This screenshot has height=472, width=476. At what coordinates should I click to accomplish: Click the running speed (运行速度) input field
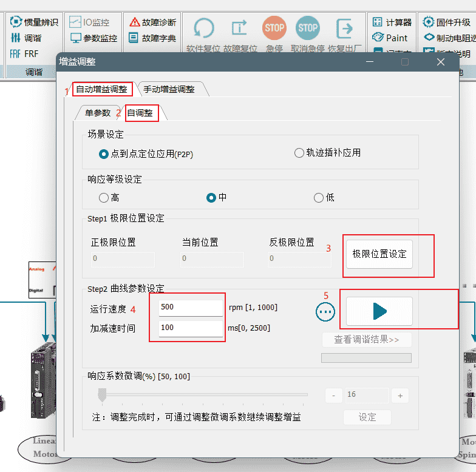pos(191,308)
